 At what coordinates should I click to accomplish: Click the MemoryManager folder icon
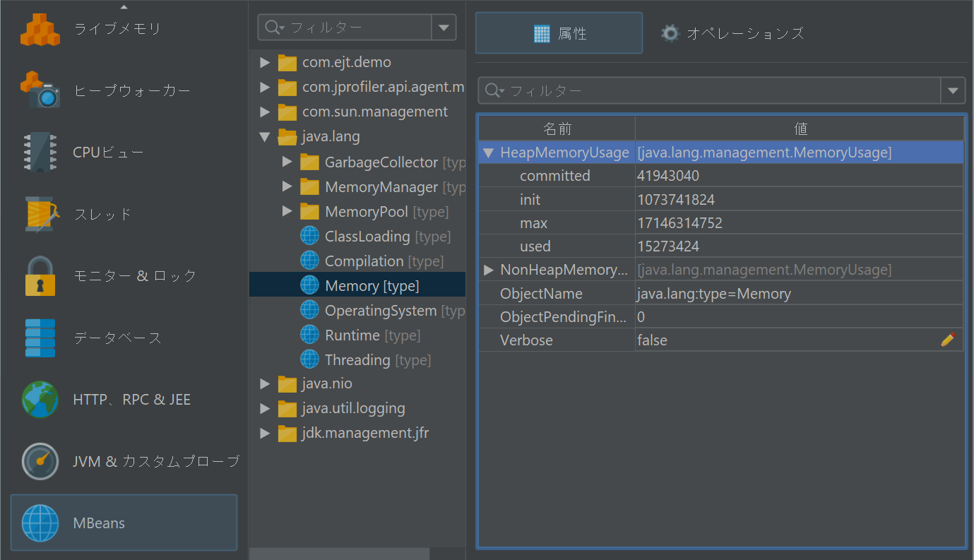[309, 186]
